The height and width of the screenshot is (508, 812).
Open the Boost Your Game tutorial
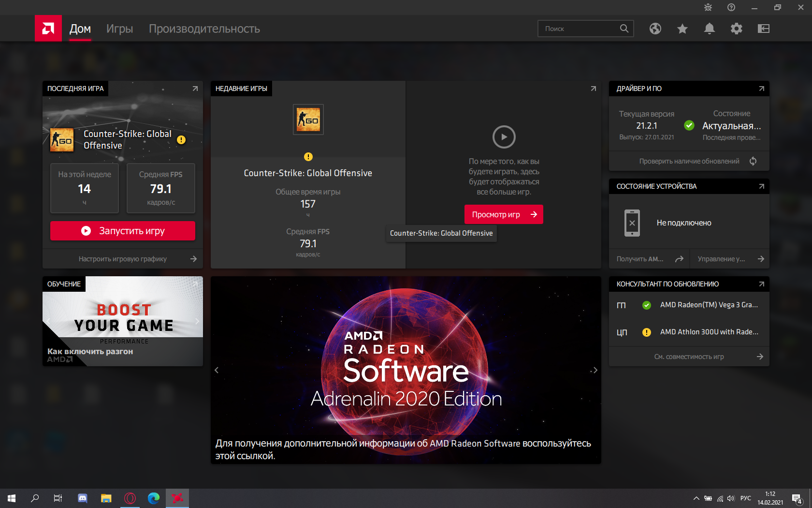click(x=123, y=321)
